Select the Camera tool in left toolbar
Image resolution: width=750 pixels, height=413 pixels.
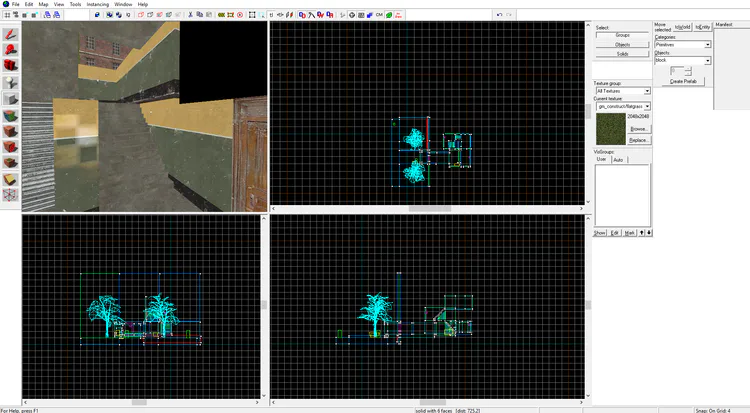coord(11,65)
